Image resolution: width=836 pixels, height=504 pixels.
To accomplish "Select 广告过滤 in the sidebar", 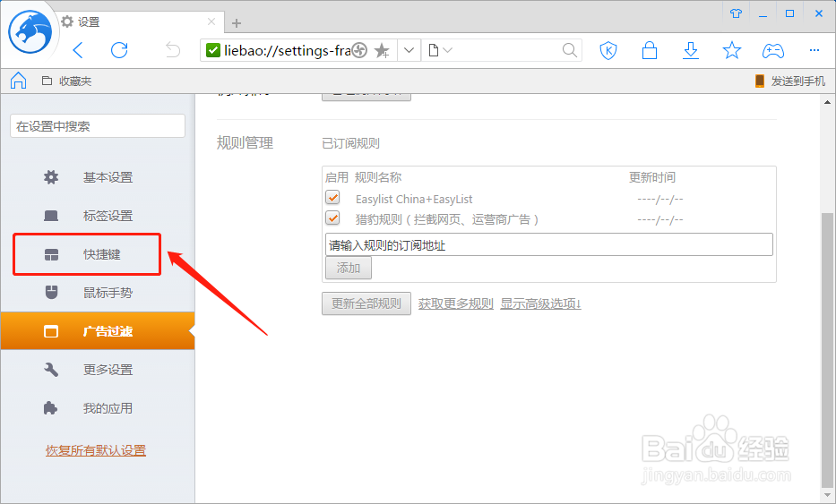I will [x=98, y=331].
